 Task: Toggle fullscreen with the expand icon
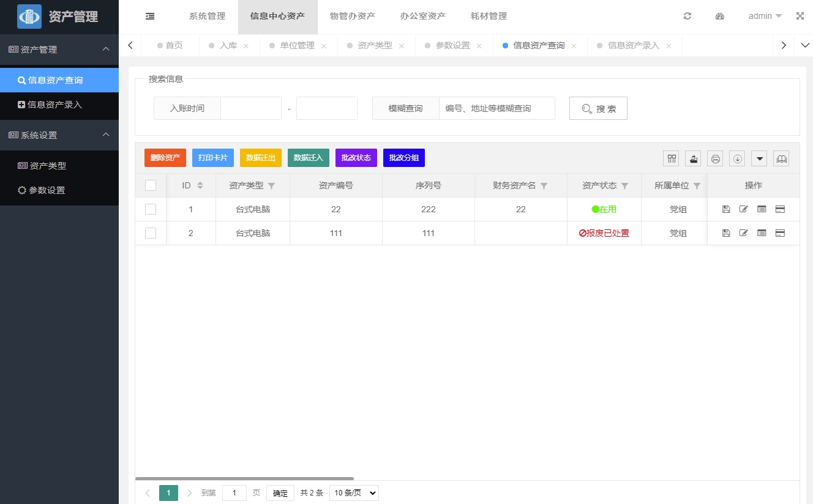click(x=800, y=17)
